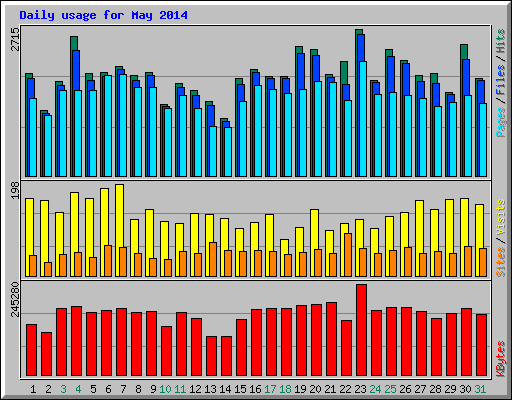Click the 245280 KBytes axis value

15,299
